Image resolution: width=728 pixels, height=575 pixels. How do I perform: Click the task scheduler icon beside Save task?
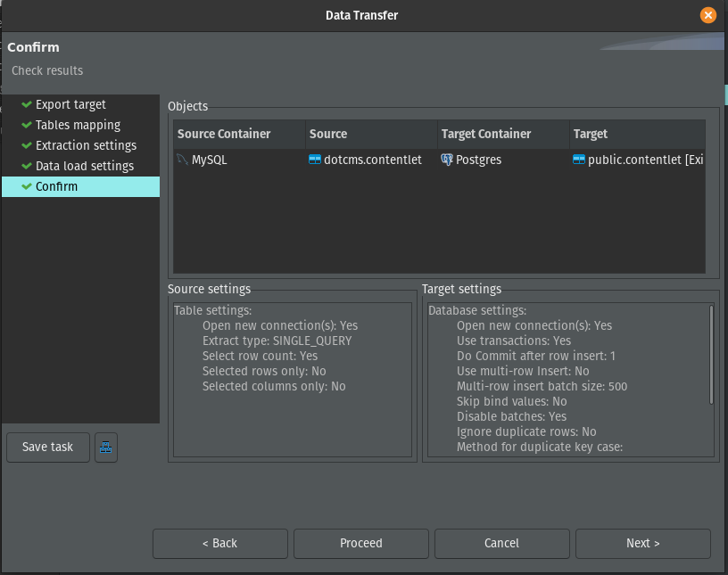pos(106,448)
